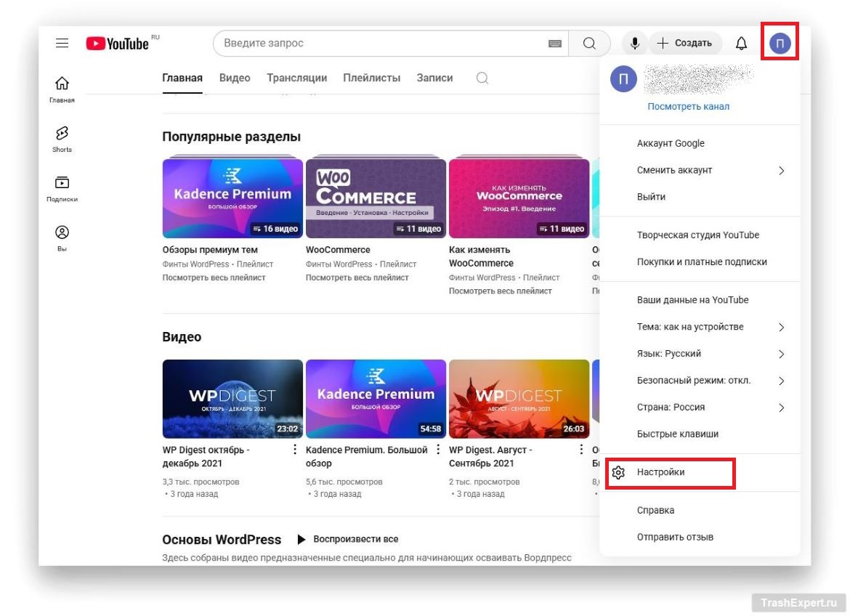Screen dimensions: 850x616
Task: Click the WP Digest. Август - Сентябрь 2021 title
Action: (x=490, y=457)
